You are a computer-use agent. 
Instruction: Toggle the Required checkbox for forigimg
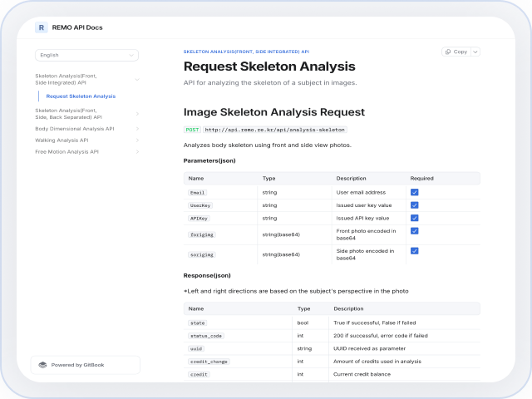[x=414, y=231]
